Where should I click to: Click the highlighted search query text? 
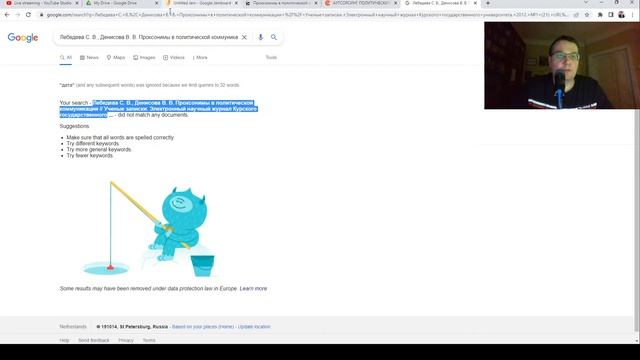coord(158,109)
